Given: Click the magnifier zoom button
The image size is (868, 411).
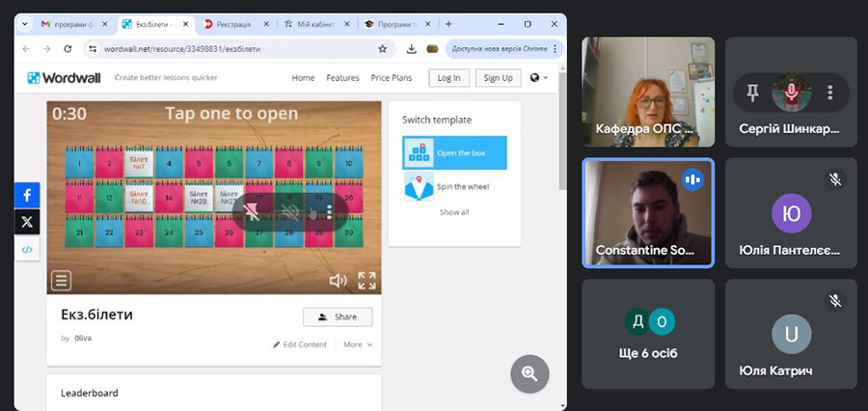Looking at the screenshot, I should pos(529,373).
